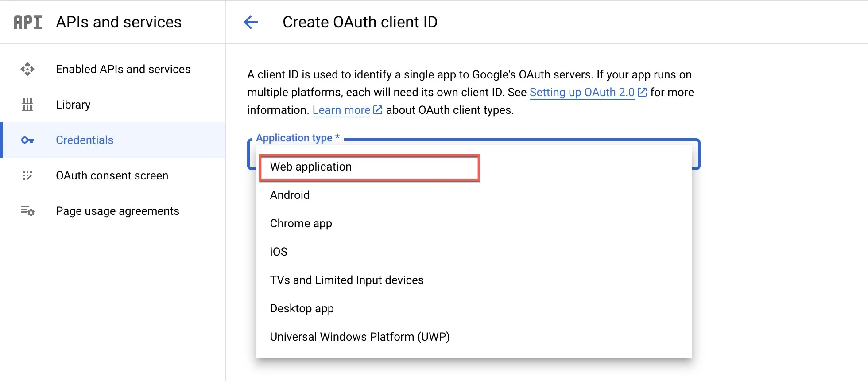Select iOS application type

click(x=474, y=252)
